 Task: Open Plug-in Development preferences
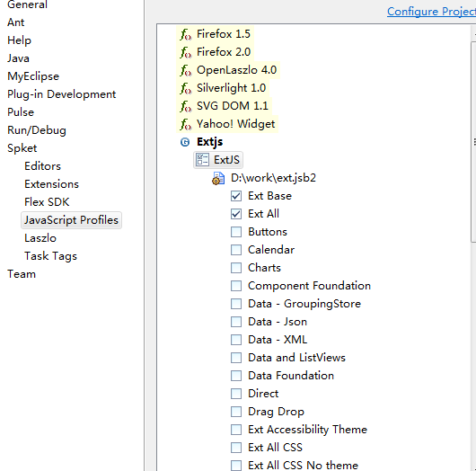pyautogui.click(x=62, y=94)
